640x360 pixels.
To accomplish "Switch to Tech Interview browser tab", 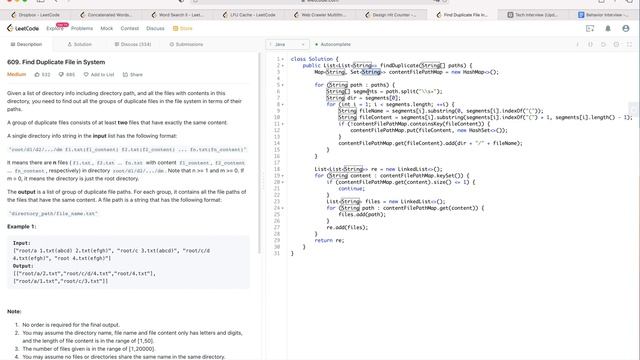I will pos(533,15).
